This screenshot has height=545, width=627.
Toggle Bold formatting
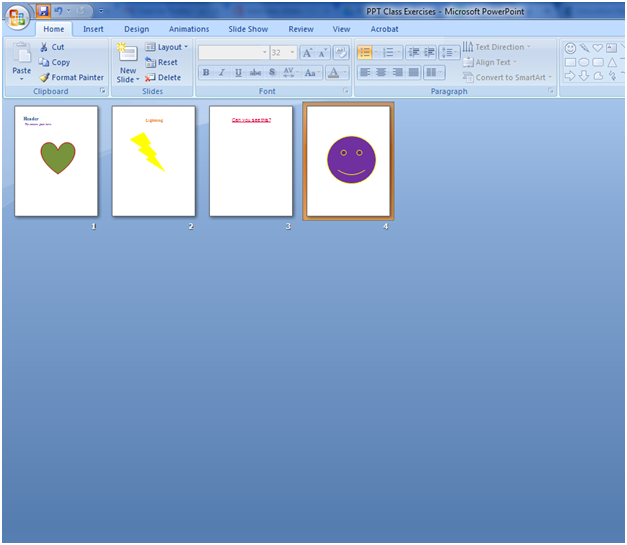tap(206, 73)
